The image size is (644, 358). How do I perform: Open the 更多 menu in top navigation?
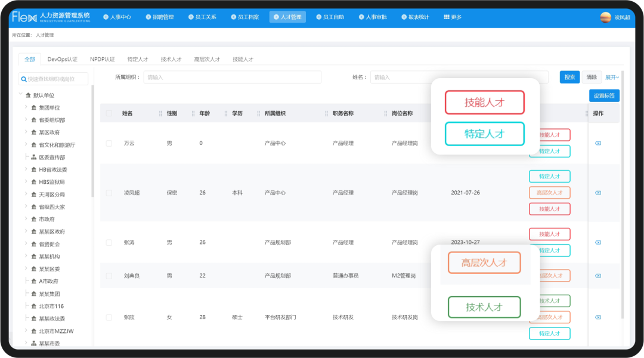(x=453, y=17)
